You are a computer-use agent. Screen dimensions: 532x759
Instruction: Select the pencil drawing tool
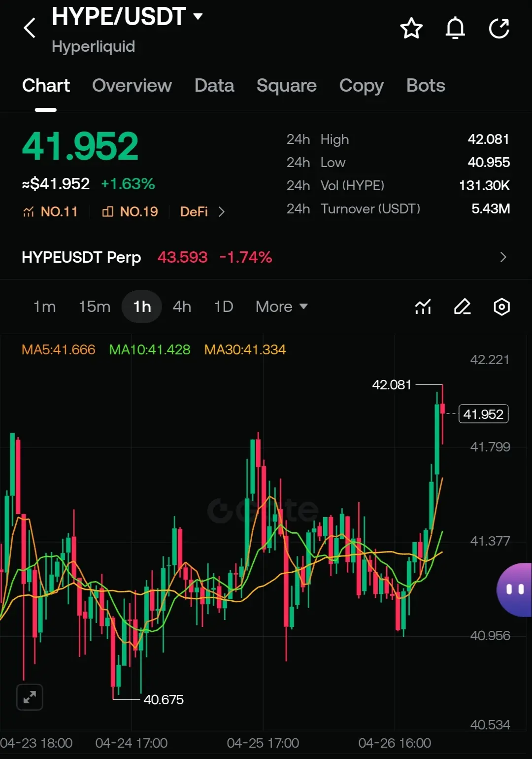click(x=462, y=307)
